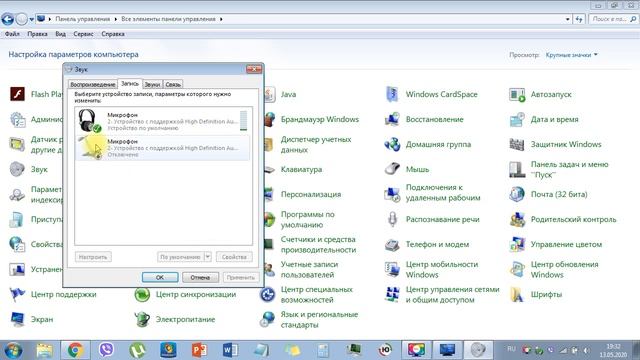Select the disabled Микрофон device marked Отключено
640x360 pixels.
pos(163,147)
